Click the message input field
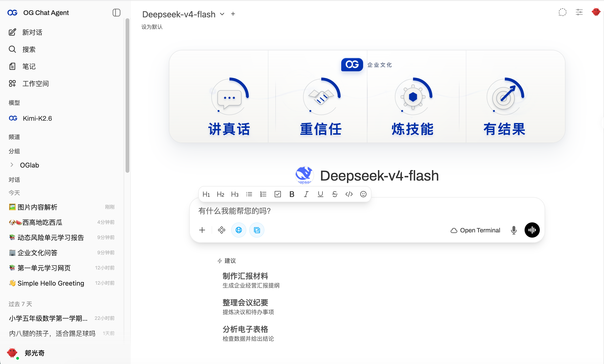The image size is (604, 364). [x=367, y=211]
